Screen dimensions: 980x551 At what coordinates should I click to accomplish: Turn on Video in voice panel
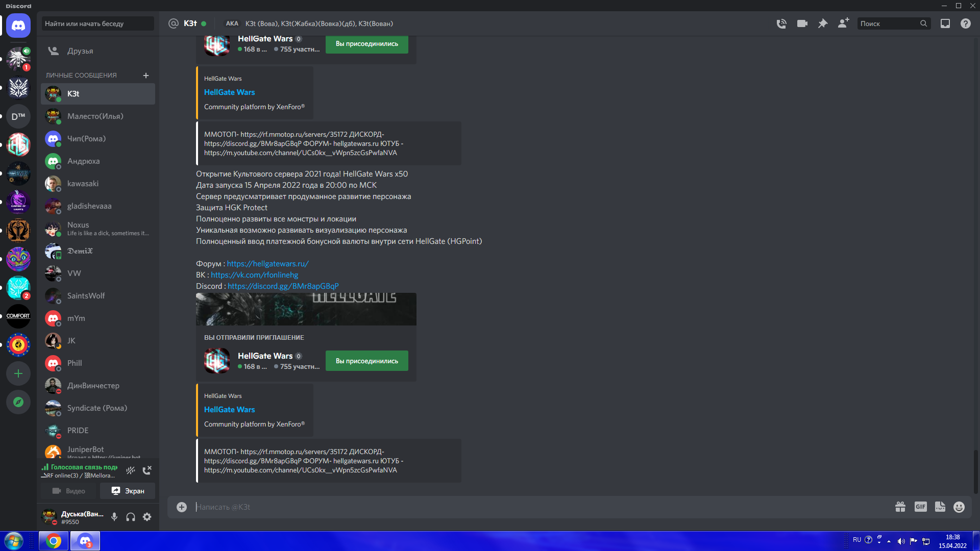click(x=69, y=491)
